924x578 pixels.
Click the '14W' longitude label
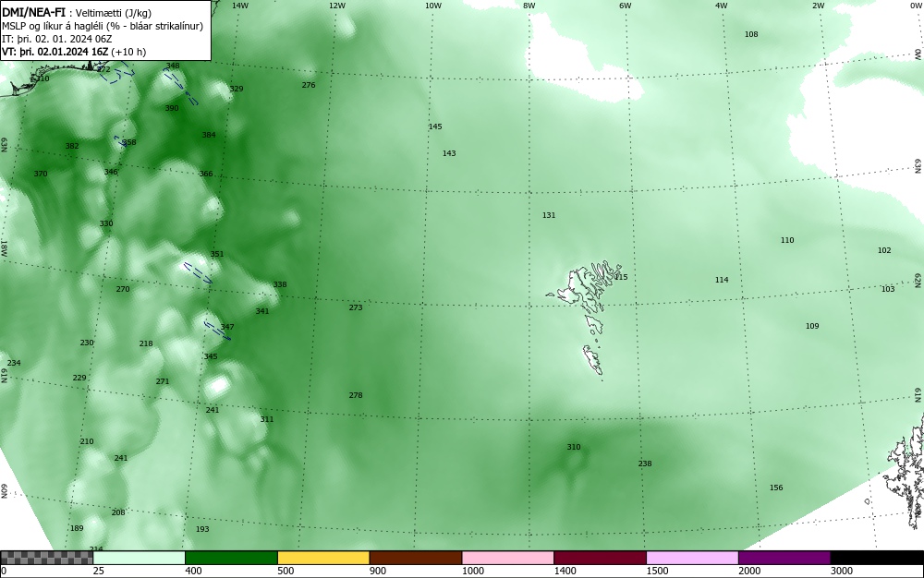pyautogui.click(x=240, y=6)
